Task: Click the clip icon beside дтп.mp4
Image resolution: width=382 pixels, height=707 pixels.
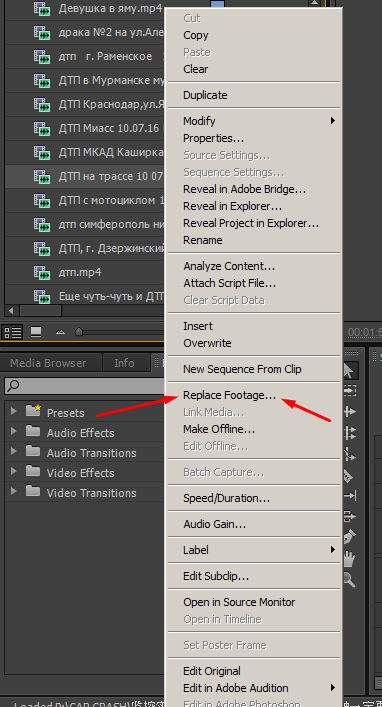Action: (x=42, y=273)
